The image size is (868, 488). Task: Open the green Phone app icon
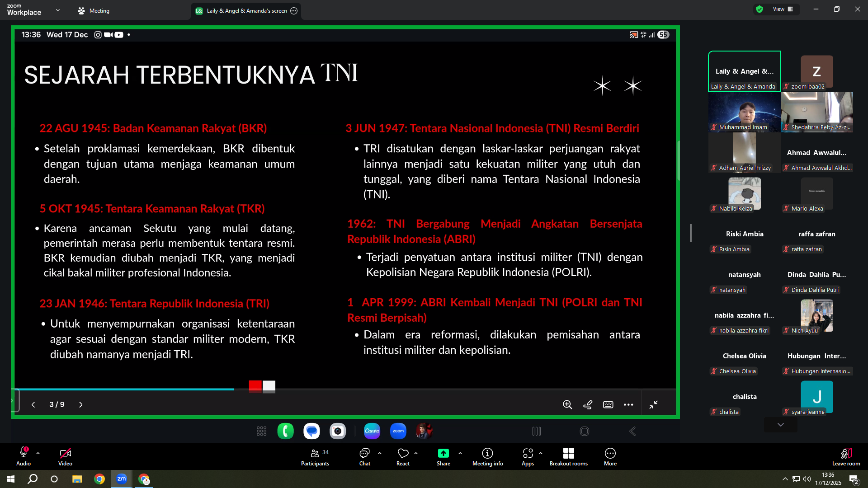click(x=285, y=431)
